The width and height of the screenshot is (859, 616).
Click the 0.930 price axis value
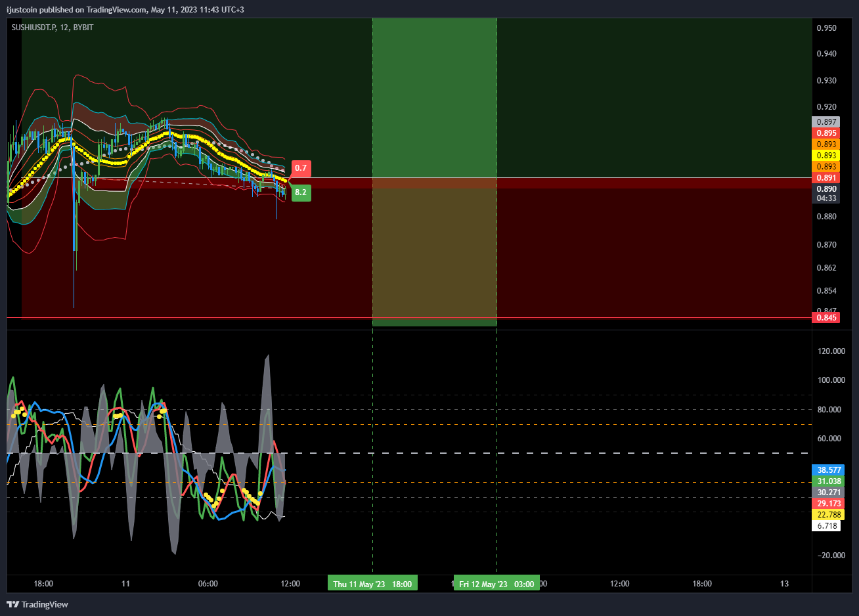pyautogui.click(x=826, y=81)
